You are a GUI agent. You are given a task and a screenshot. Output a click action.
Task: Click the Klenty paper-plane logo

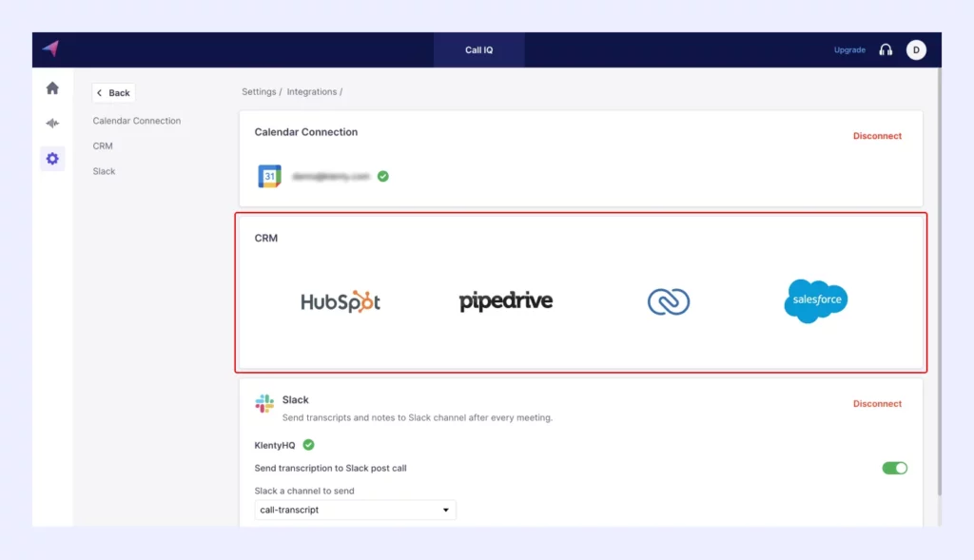[x=51, y=48]
